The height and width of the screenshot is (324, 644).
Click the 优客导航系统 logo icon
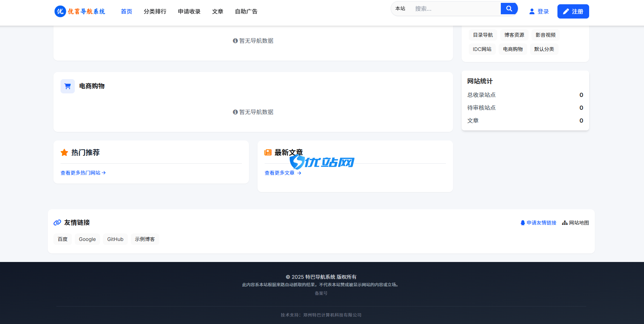click(x=60, y=11)
